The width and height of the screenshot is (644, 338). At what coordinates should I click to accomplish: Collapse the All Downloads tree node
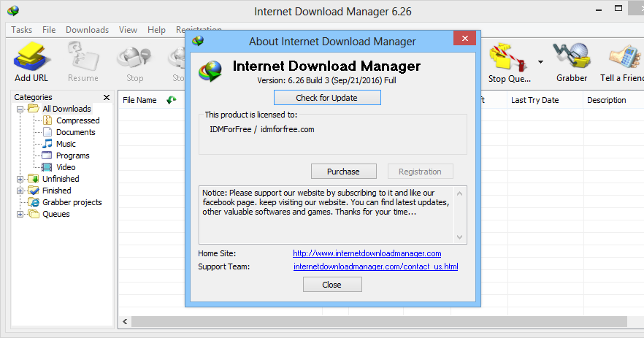[x=20, y=109]
